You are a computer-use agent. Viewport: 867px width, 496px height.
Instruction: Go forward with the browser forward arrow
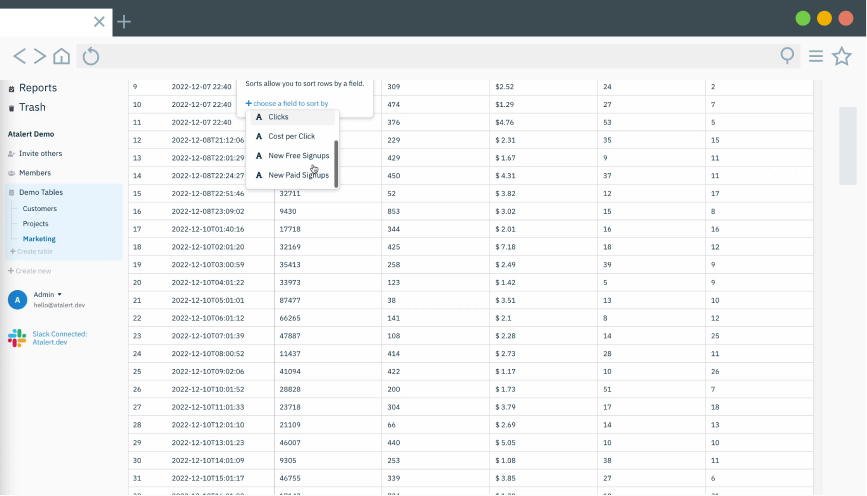pos(39,56)
